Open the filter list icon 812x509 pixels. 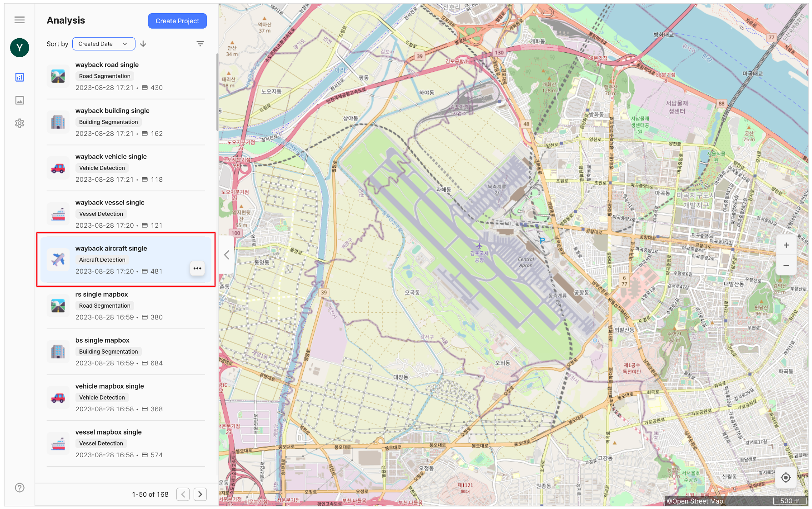[200, 44]
